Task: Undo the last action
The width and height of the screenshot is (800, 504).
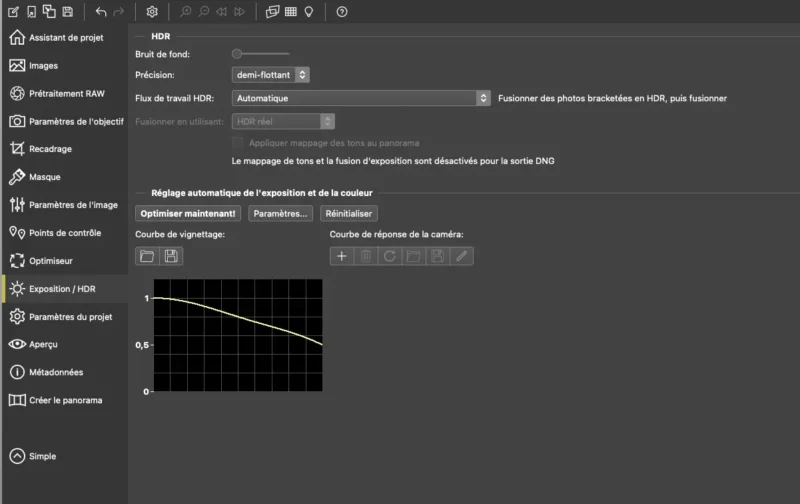Action: tap(101, 12)
